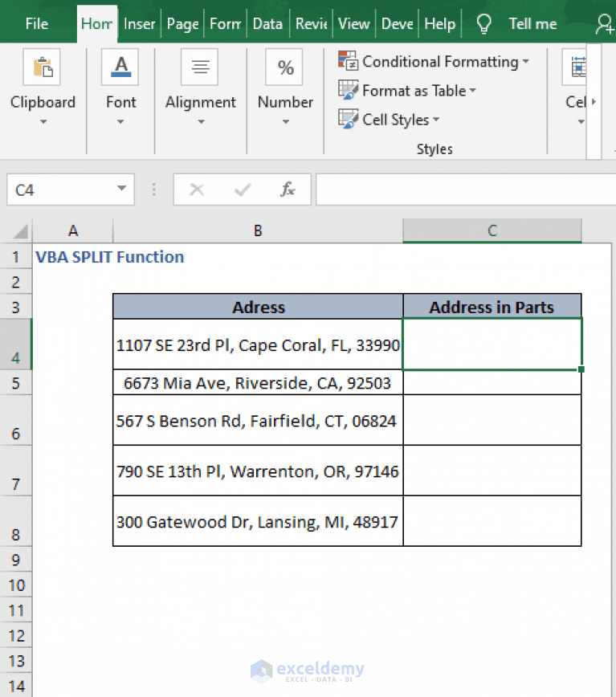The height and width of the screenshot is (697, 616).
Task: Open the Cell Styles dropdown
Action: (436, 119)
